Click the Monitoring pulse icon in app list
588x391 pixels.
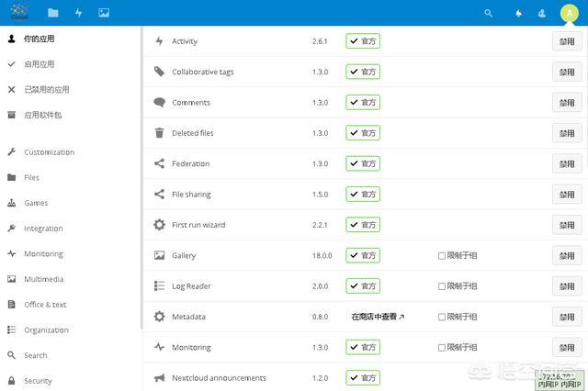(159, 347)
